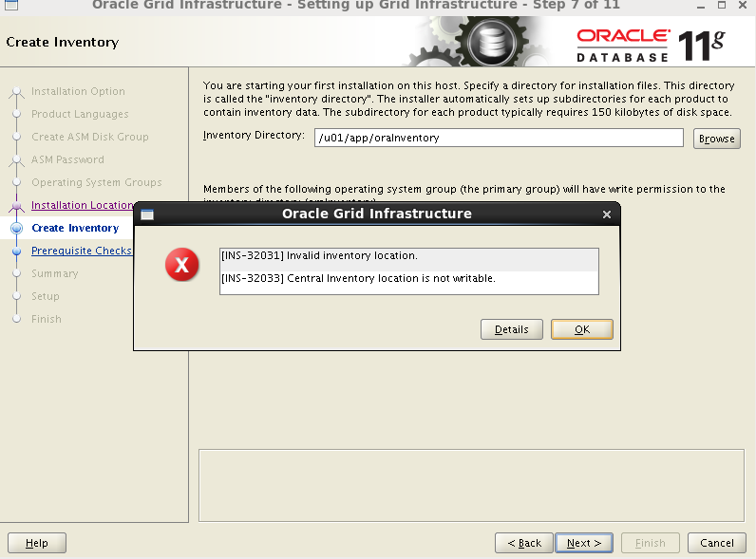Open installer Help
This screenshot has width=756, height=559.
click(x=37, y=543)
